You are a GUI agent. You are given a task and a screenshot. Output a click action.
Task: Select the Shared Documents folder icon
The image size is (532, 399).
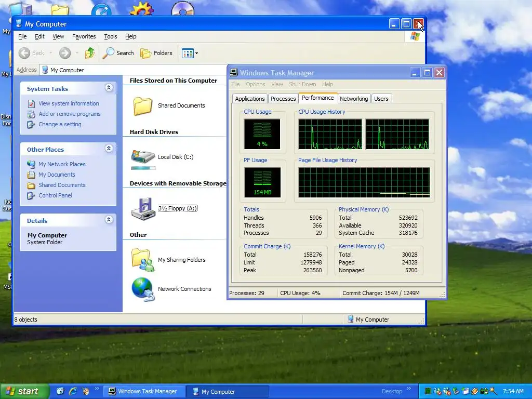pos(142,106)
